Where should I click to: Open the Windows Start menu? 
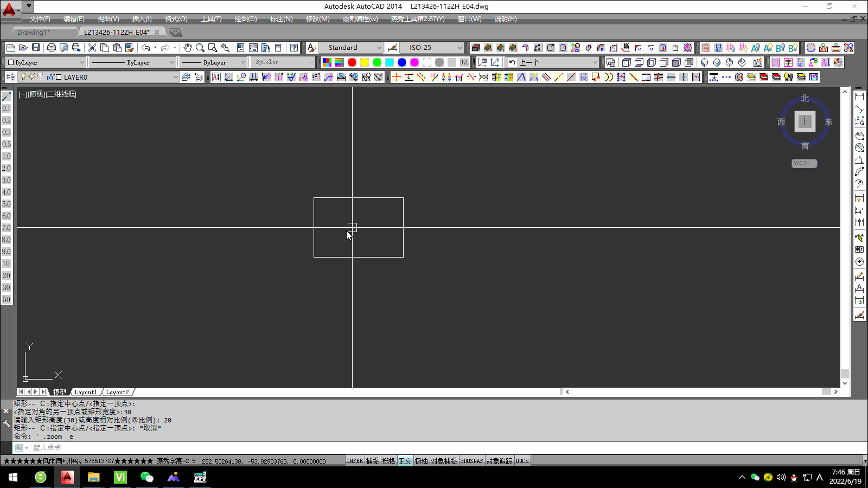tap(13, 477)
